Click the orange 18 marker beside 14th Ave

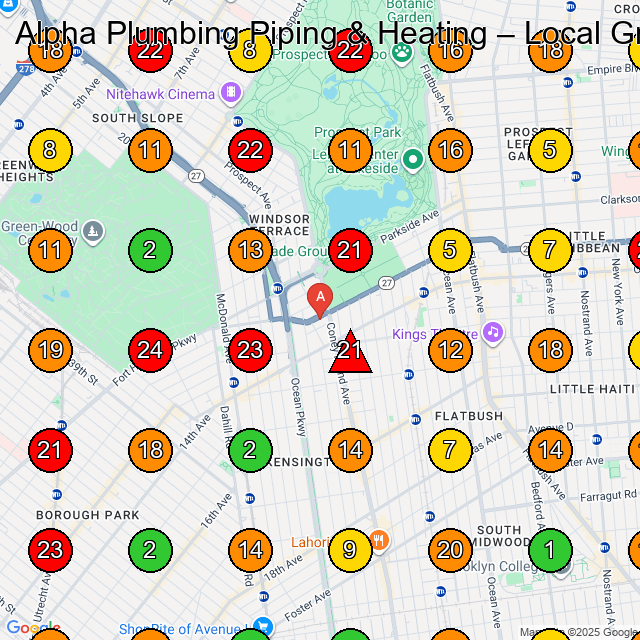(150, 450)
